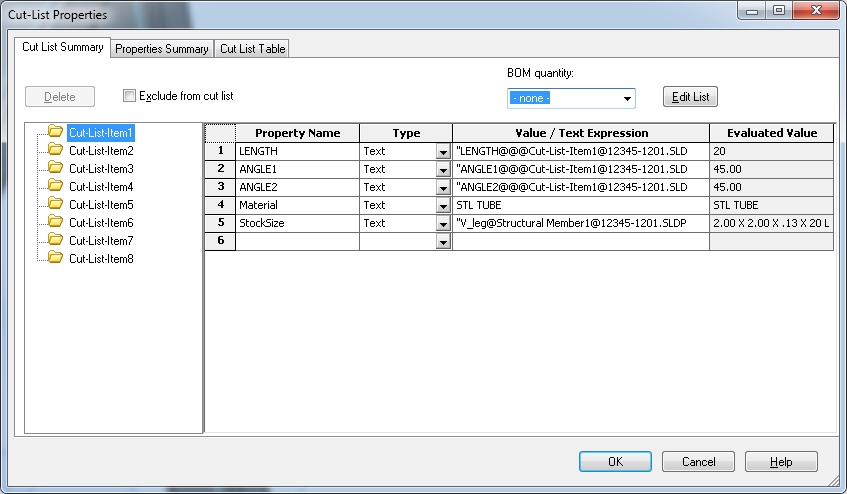Select Cut-List-Item6 in the tree
This screenshot has height=494, width=847.
point(101,223)
